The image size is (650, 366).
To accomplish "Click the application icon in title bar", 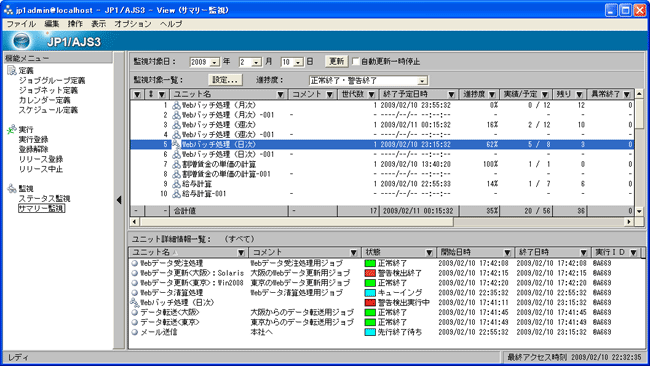I will coord(8,10).
